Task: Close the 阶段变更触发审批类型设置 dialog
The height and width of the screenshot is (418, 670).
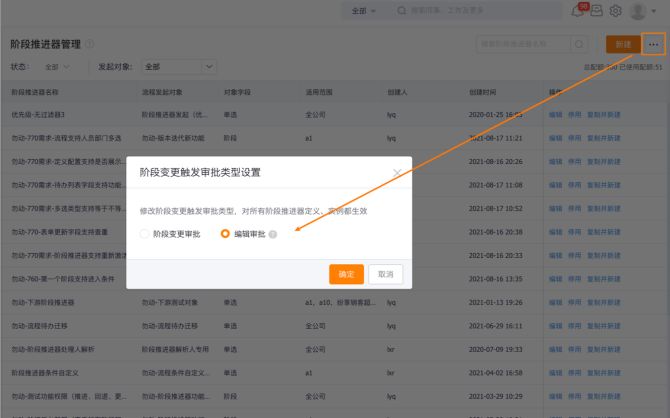Action: (397, 172)
